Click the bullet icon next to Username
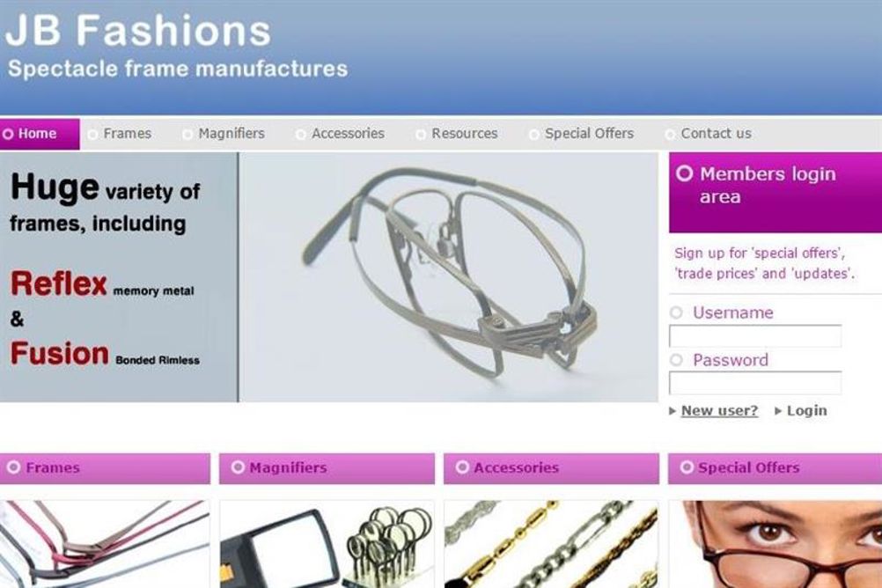The height and width of the screenshot is (588, 882). point(676,312)
